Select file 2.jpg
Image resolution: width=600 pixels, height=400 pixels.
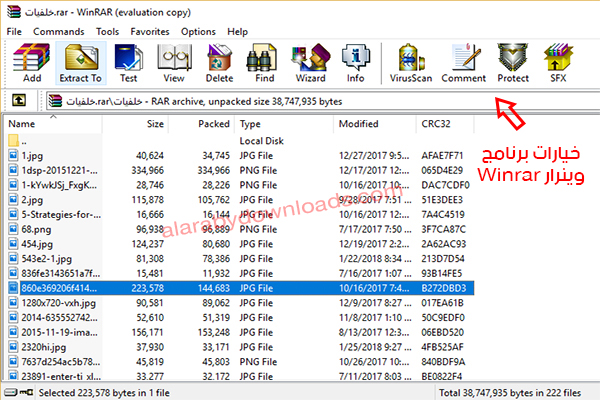coord(32,199)
